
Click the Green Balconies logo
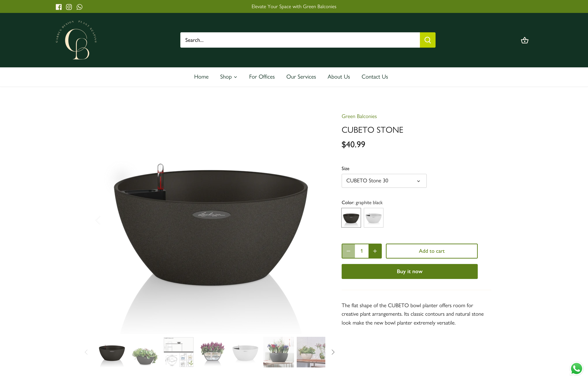[x=76, y=40]
